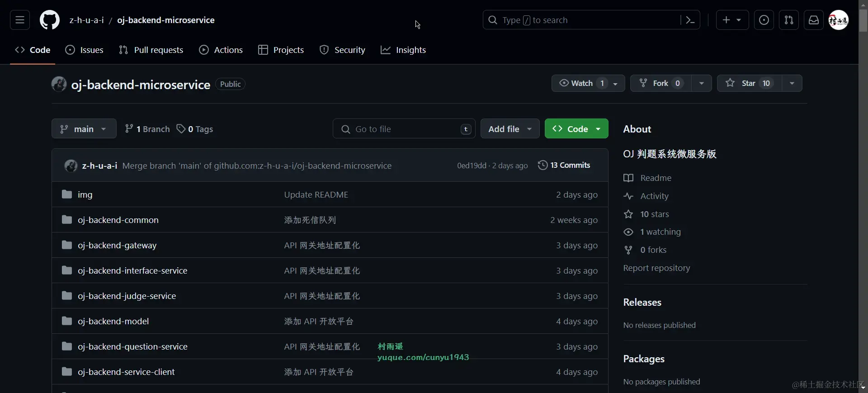Switch to the Issues tab
868x393 pixels.
[x=85, y=50]
